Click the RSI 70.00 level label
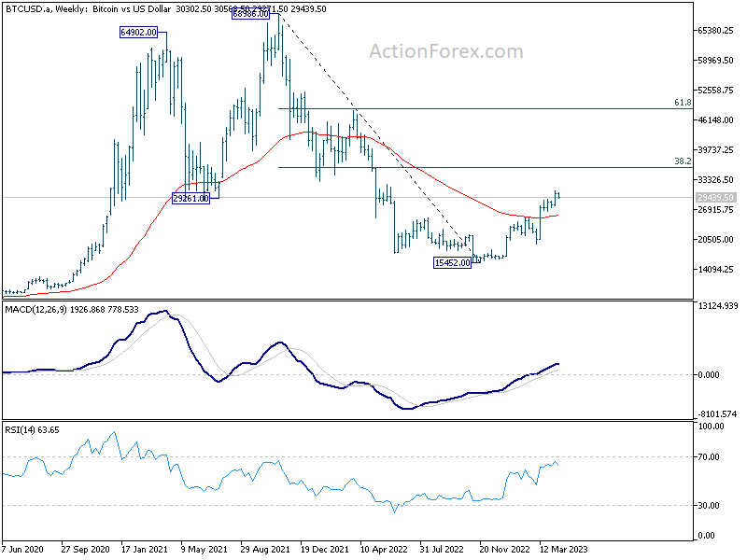 709,457
